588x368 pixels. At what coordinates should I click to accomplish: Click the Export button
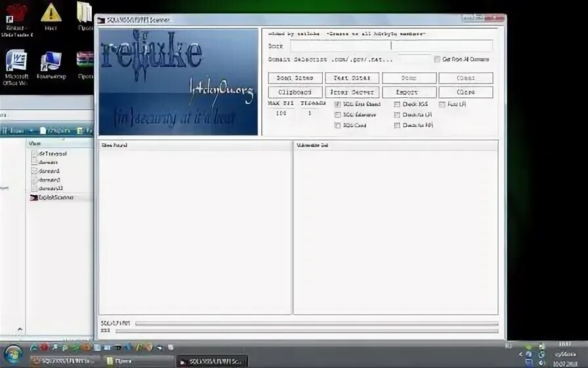409,93
